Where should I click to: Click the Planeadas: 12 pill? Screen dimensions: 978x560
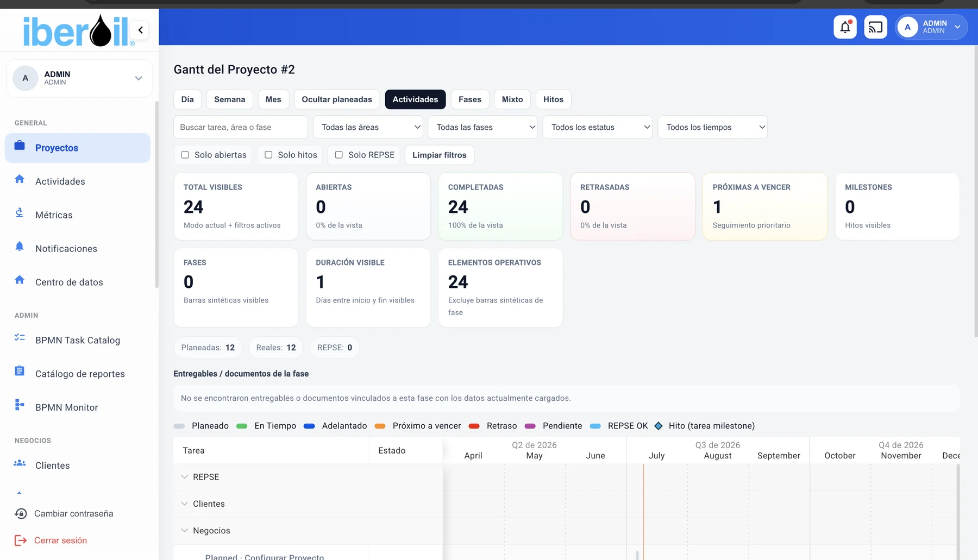click(x=208, y=348)
